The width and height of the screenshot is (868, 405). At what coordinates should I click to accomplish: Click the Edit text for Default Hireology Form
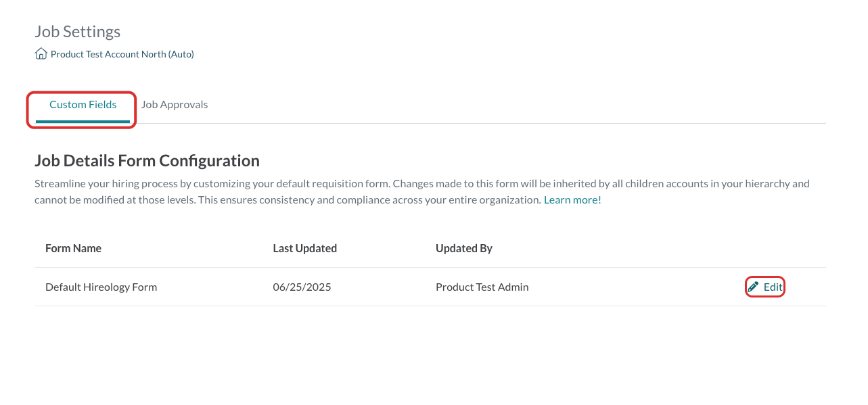pyautogui.click(x=773, y=287)
